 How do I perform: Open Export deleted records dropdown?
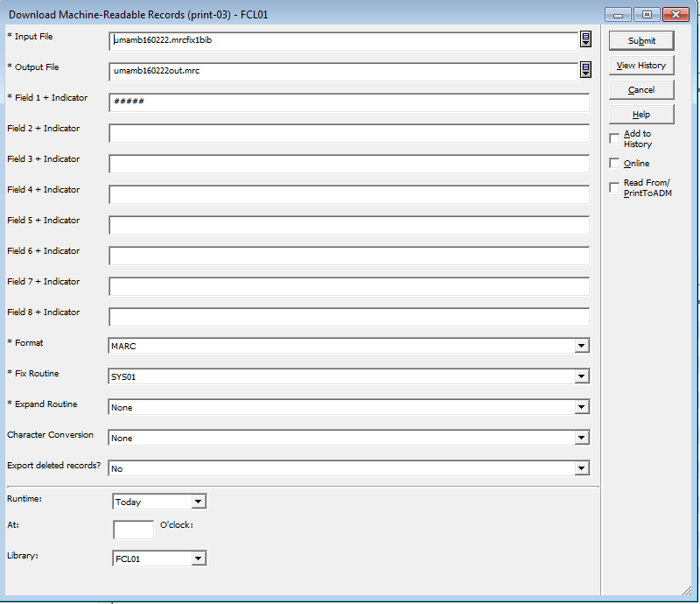click(581, 469)
